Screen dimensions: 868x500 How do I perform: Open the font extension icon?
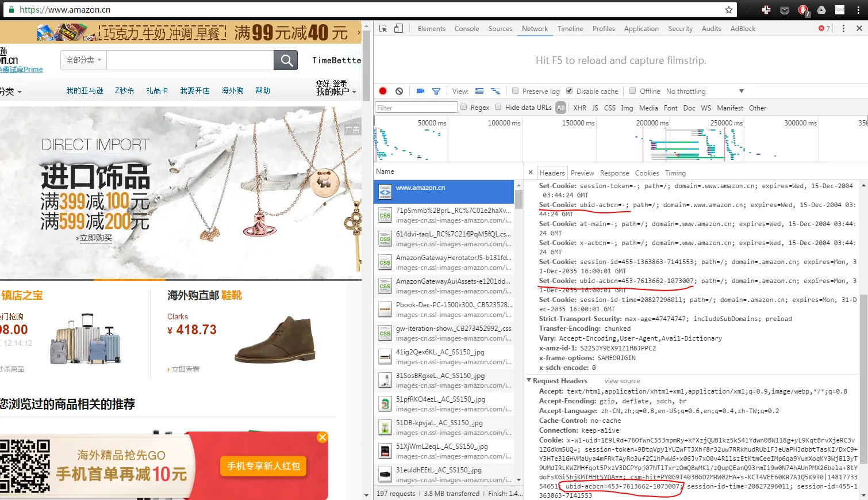[x=840, y=10]
